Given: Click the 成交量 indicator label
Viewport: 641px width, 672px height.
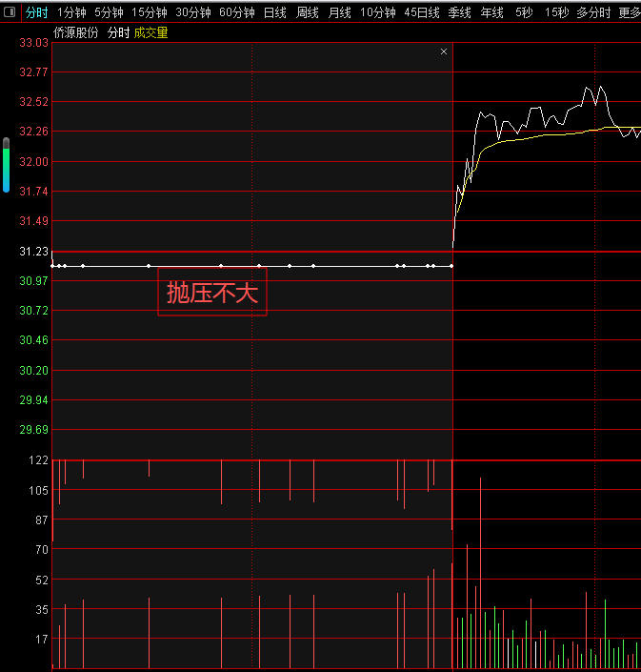Looking at the screenshot, I should [x=151, y=32].
